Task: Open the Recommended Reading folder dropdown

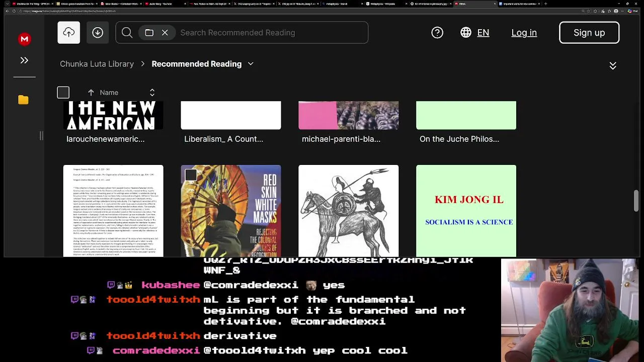Action: (x=196, y=64)
